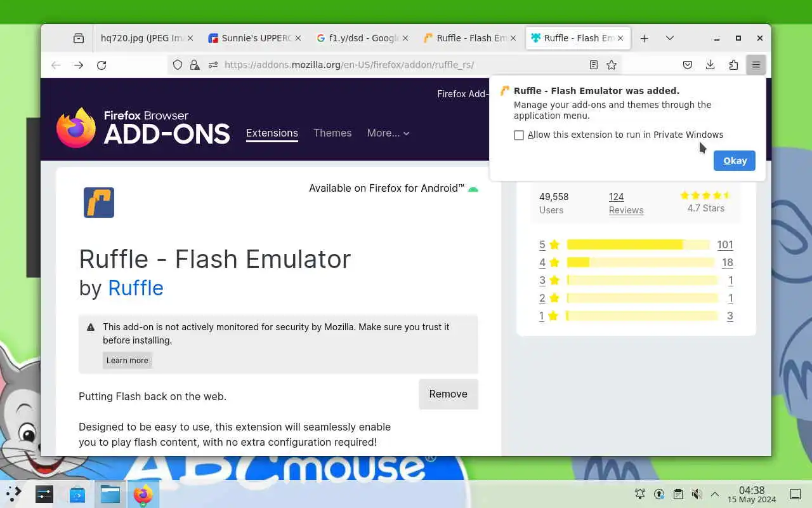
Task: Click the muted volume tray icon
Action: click(696, 493)
